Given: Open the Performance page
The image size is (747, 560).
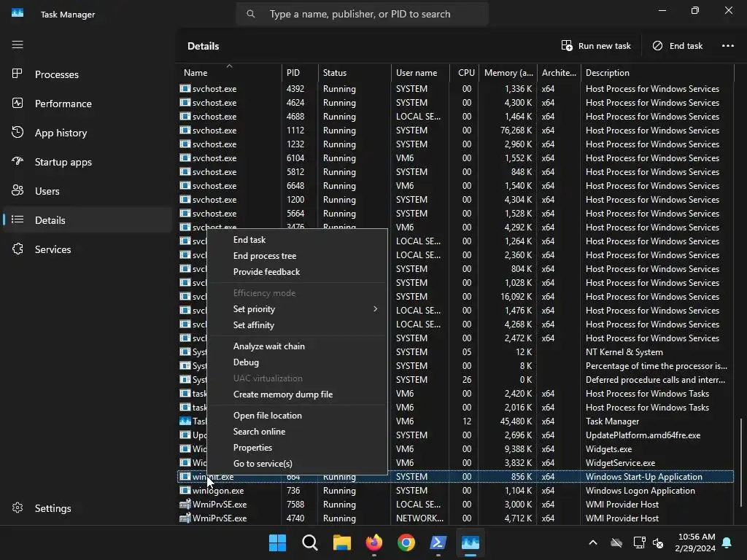Looking at the screenshot, I should (88, 104).
